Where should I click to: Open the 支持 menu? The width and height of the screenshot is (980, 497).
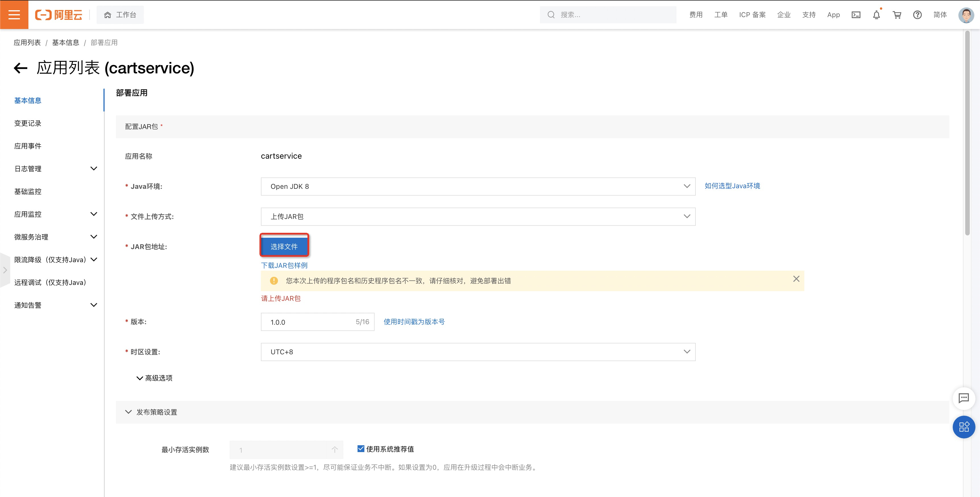pos(809,15)
